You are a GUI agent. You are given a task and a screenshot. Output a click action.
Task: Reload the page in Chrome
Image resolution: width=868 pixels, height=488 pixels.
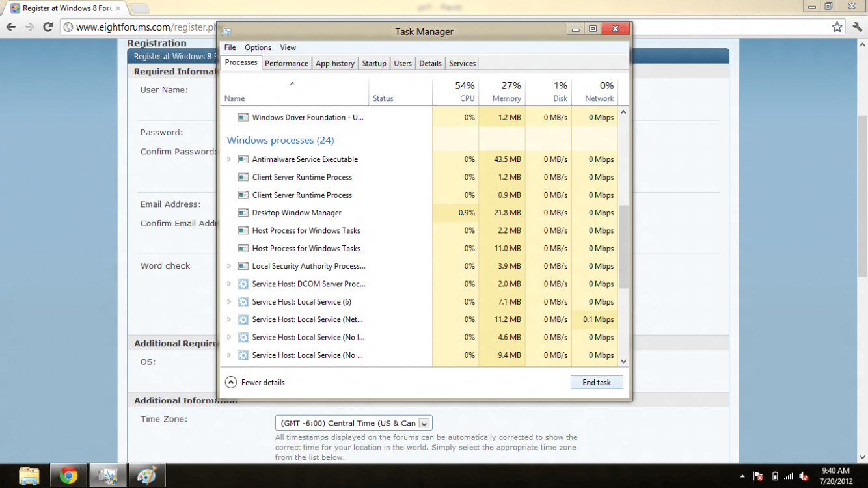47,27
